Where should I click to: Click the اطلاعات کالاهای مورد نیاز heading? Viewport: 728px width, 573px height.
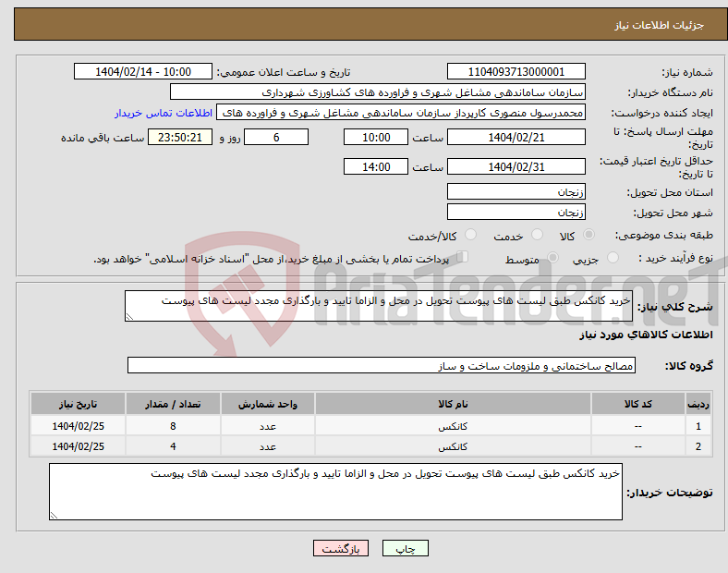tap(647, 335)
